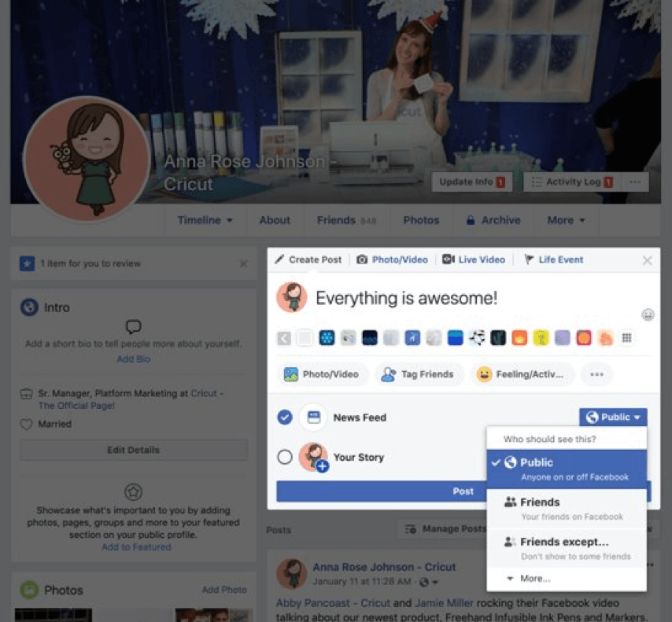Click the Edit Details button
The height and width of the screenshot is (622, 672).
tap(133, 450)
